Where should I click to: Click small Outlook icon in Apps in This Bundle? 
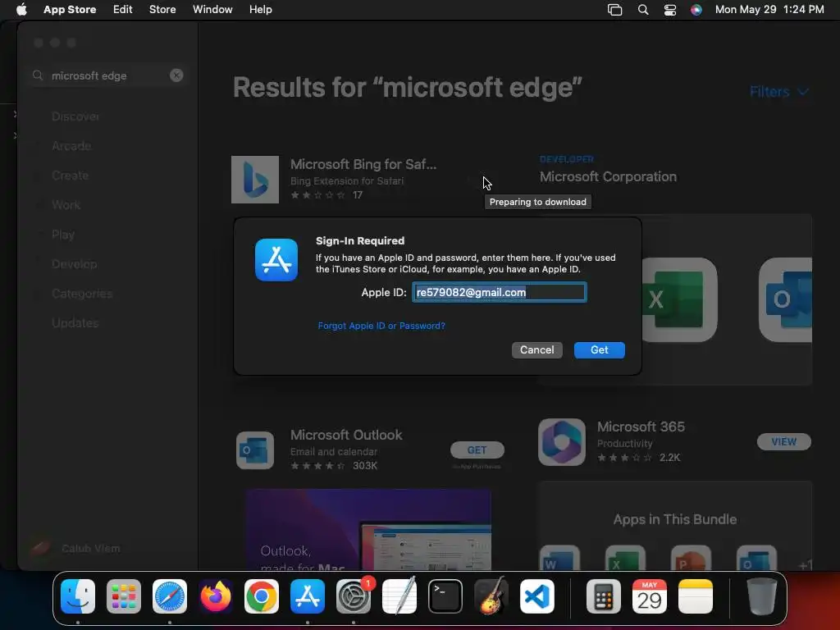click(x=756, y=558)
